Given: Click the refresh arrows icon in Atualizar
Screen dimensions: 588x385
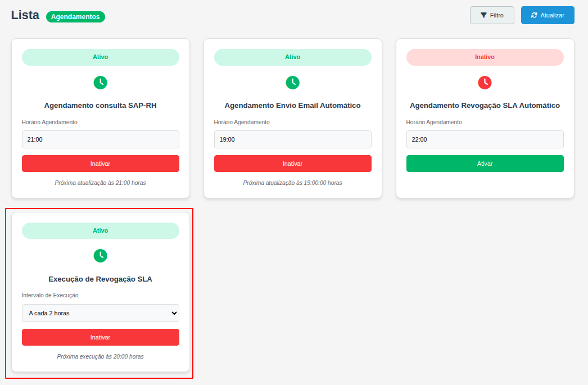Looking at the screenshot, I should pyautogui.click(x=534, y=16).
